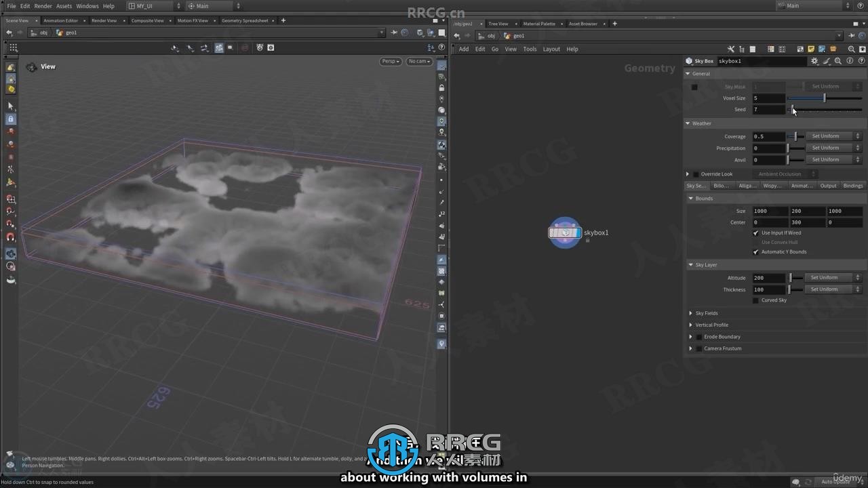Screen dimensions: 868x488
Task: Enable the Camera Frustum checkbox
Action: pos(699,348)
